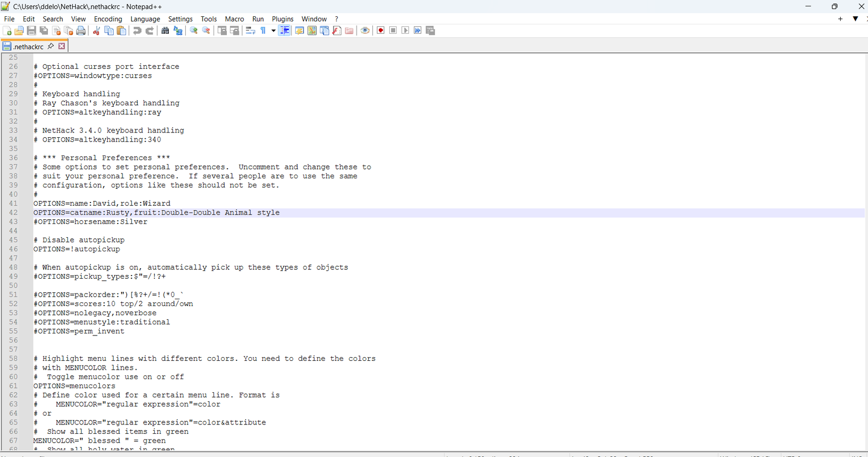868x457 pixels.
Task: Open the tab list dropdown triangle
Action: point(855,19)
